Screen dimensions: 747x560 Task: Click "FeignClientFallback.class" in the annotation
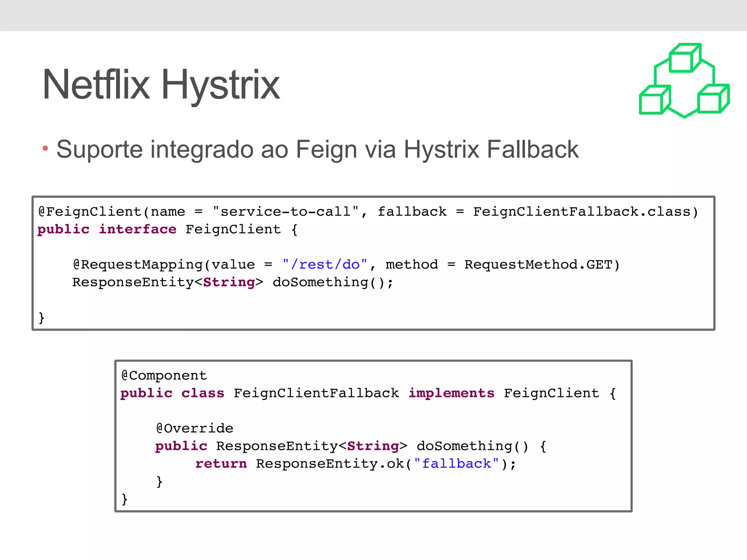click(582, 211)
